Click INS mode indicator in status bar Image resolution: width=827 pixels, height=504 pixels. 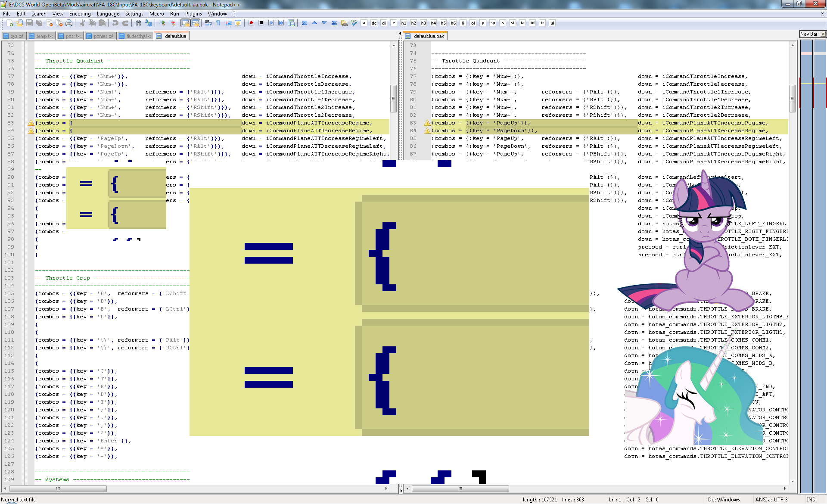[811, 500]
